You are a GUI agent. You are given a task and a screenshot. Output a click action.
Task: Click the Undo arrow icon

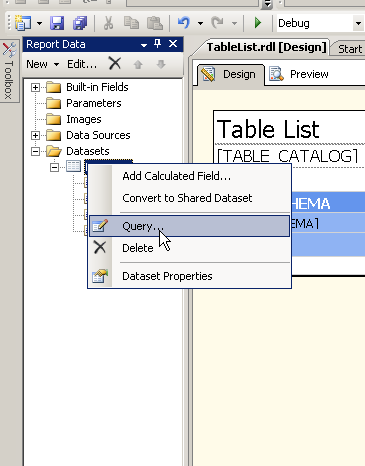[184, 23]
